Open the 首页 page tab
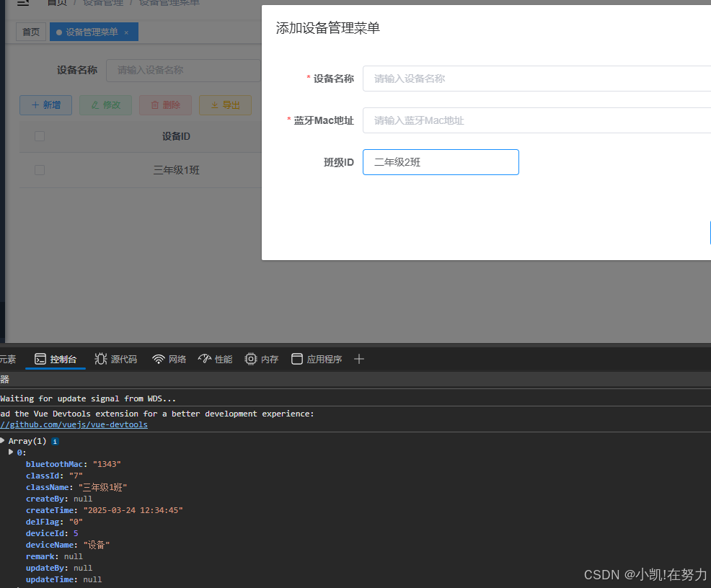The width and height of the screenshot is (711, 588). [x=31, y=32]
